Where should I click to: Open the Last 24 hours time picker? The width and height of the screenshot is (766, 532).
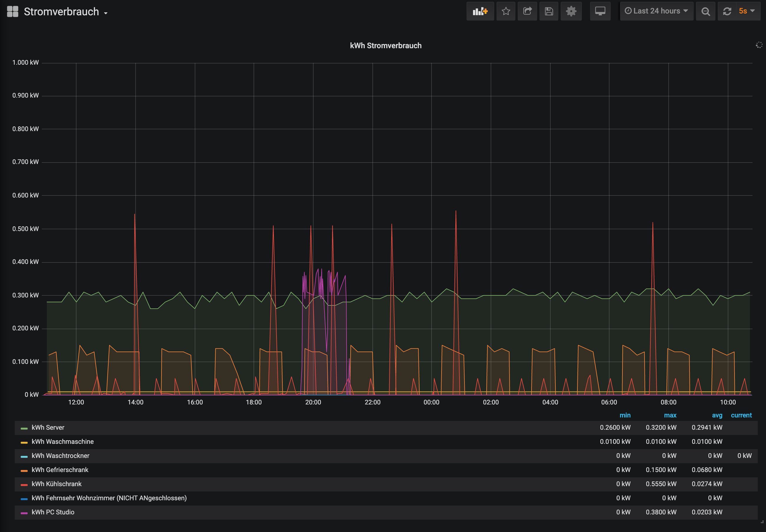click(x=656, y=11)
